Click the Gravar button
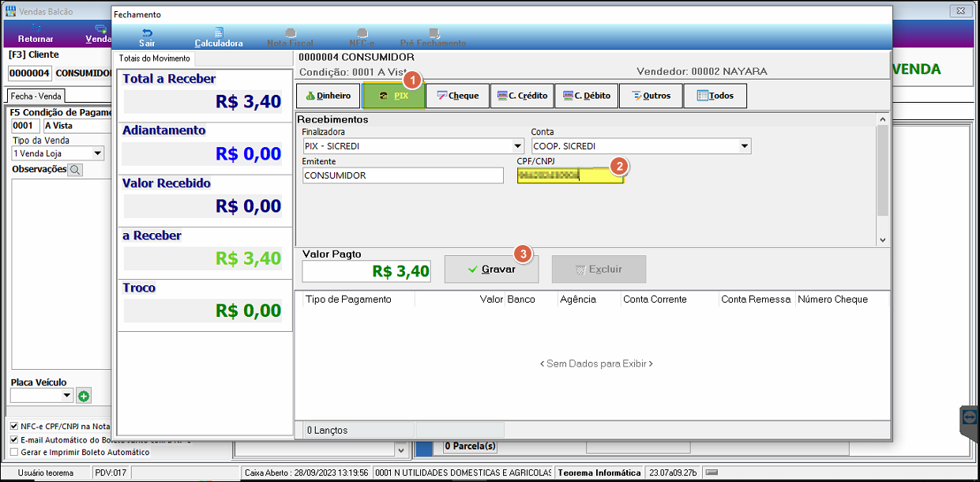 491,269
